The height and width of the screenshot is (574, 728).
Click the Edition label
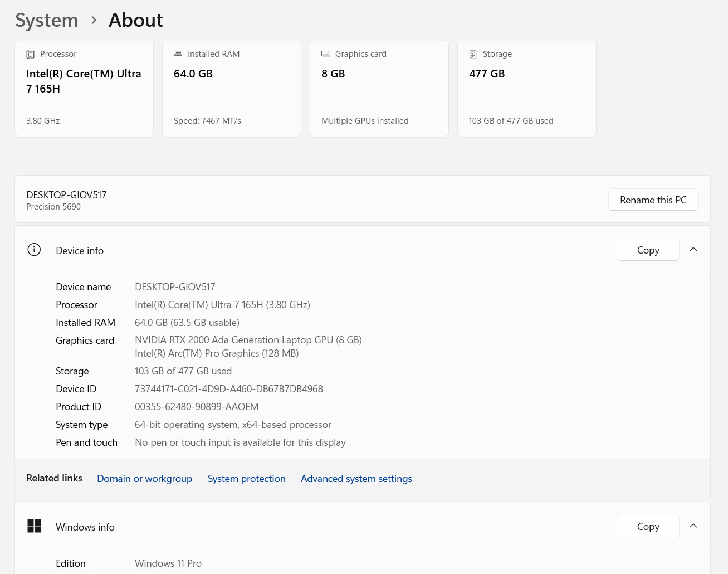click(71, 563)
